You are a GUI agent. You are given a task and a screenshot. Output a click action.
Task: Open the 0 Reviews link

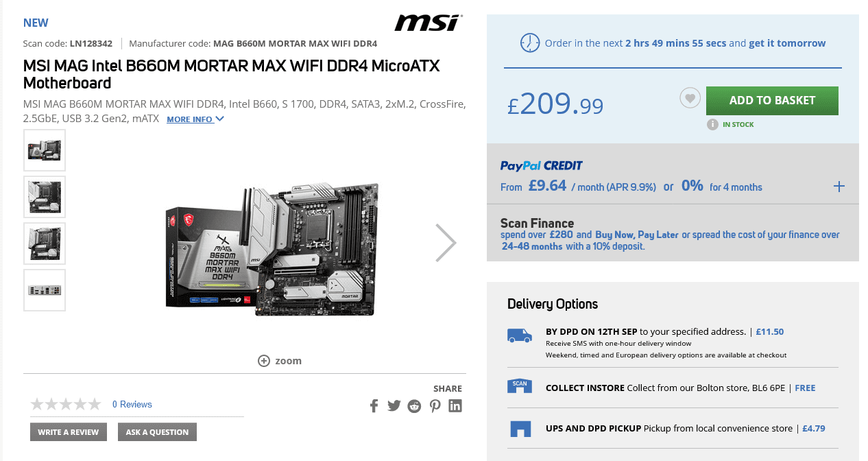[x=132, y=404]
